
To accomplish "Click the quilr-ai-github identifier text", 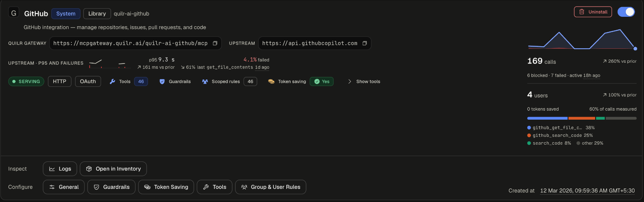I will point(131,14).
